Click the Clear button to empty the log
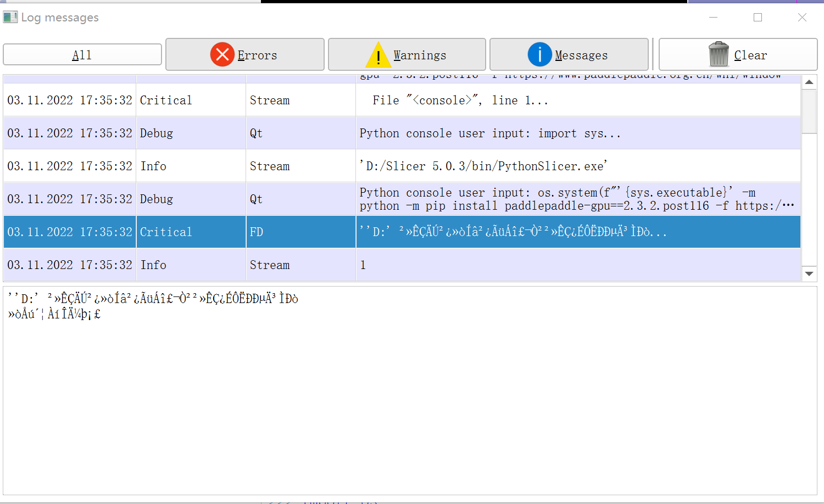 click(737, 54)
